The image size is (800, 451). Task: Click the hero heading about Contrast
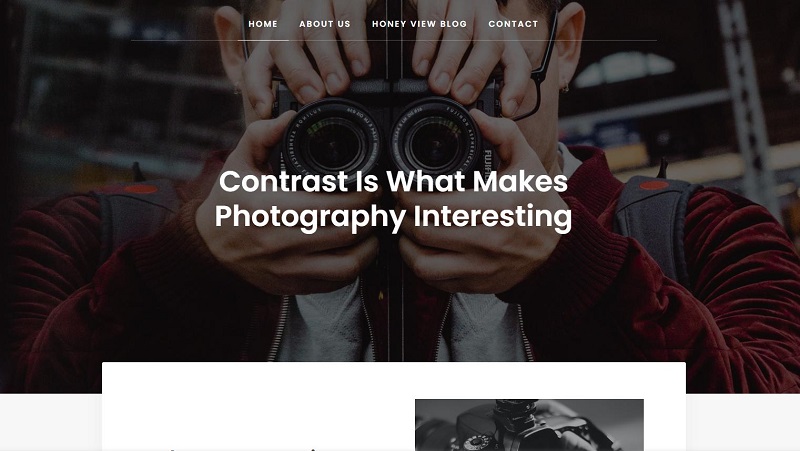pos(393,199)
